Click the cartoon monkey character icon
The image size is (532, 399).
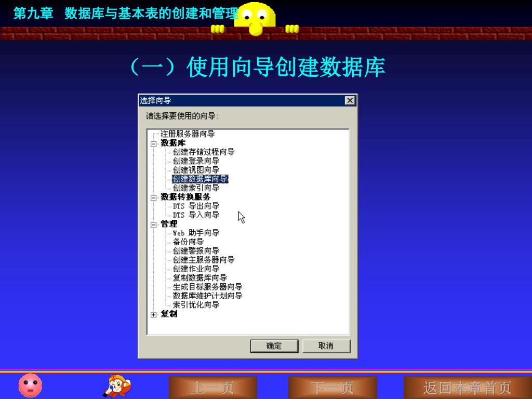click(x=117, y=386)
